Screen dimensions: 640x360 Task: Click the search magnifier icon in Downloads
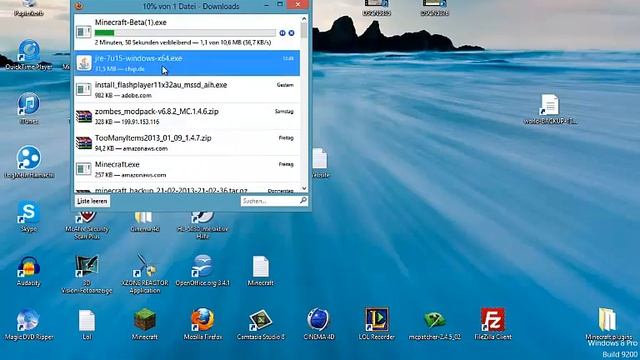(x=303, y=200)
